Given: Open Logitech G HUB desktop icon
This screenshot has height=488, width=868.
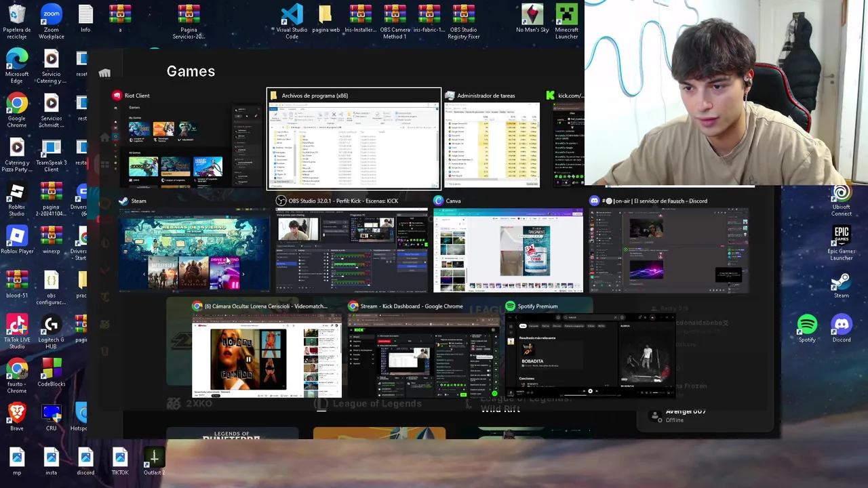Looking at the screenshot, I should (51, 332).
